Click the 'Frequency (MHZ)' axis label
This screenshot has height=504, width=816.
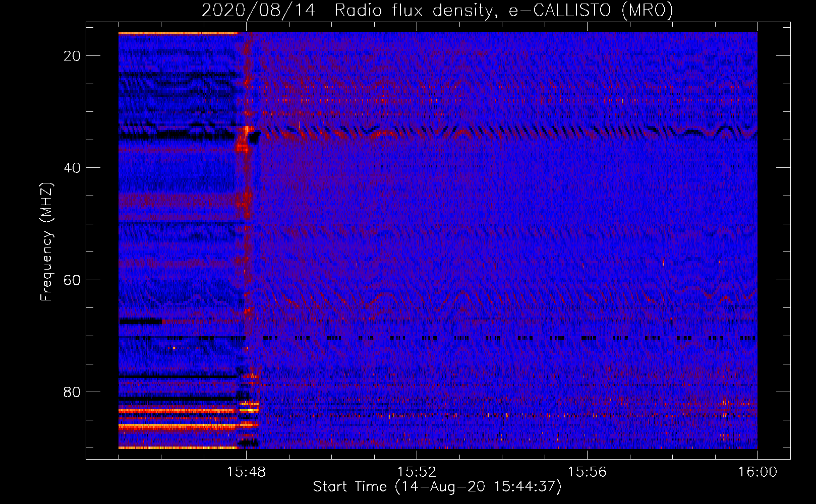coord(46,242)
